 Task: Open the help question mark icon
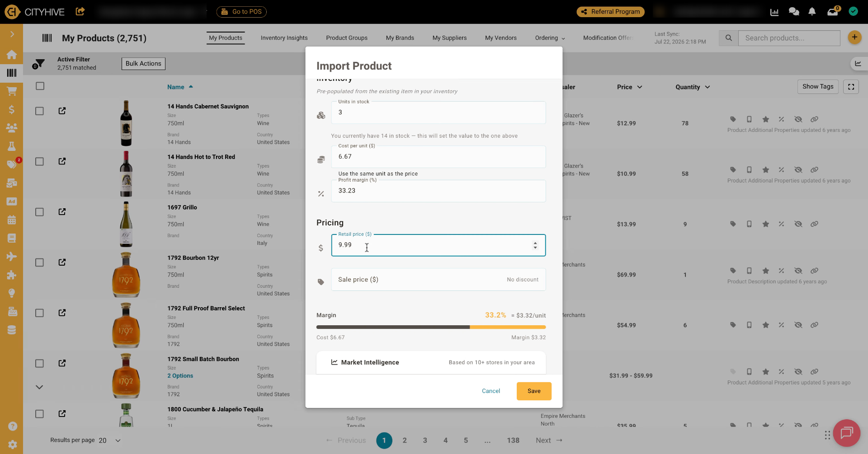coord(13,426)
